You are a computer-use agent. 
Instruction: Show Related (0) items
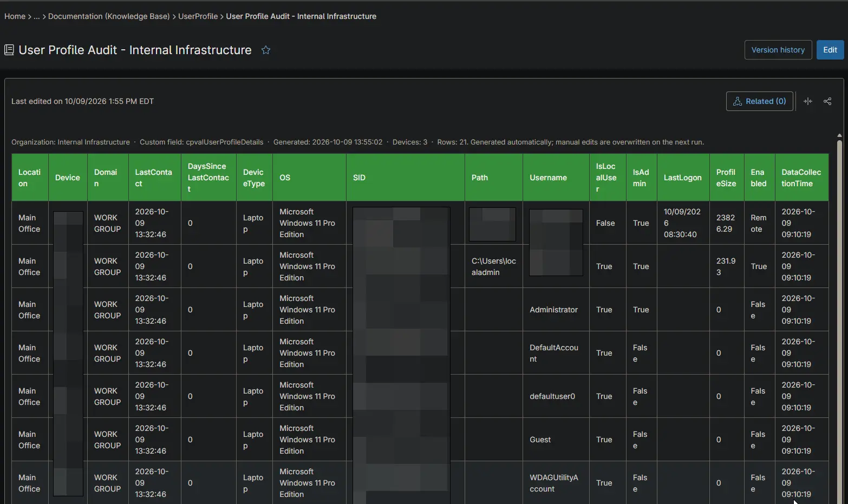[760, 101]
